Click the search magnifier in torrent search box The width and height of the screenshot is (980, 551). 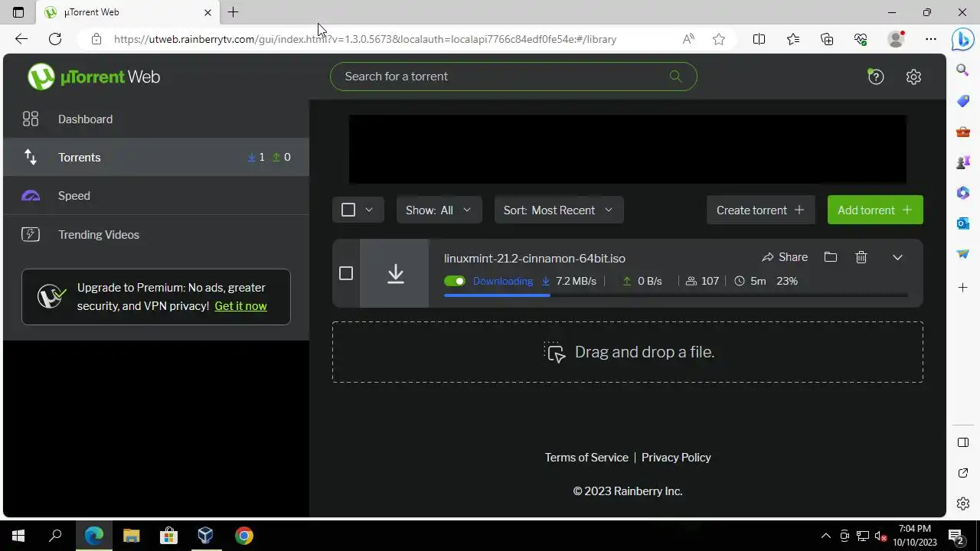pos(675,77)
